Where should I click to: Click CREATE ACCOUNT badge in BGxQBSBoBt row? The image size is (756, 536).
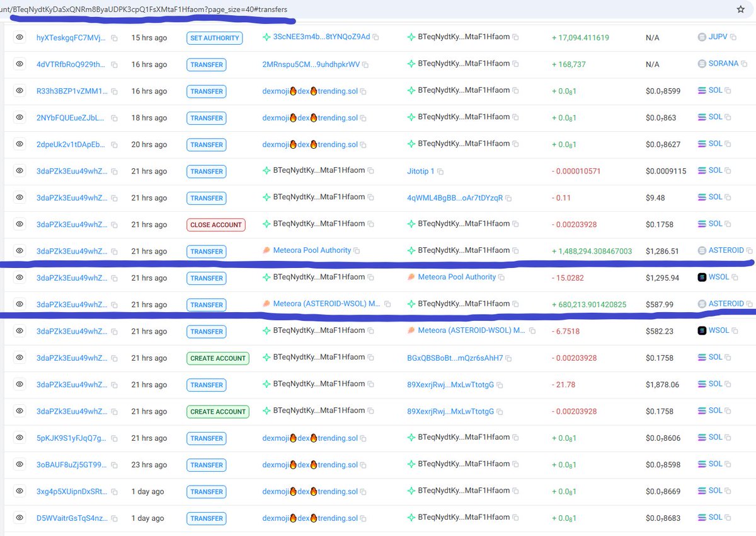[x=218, y=358]
